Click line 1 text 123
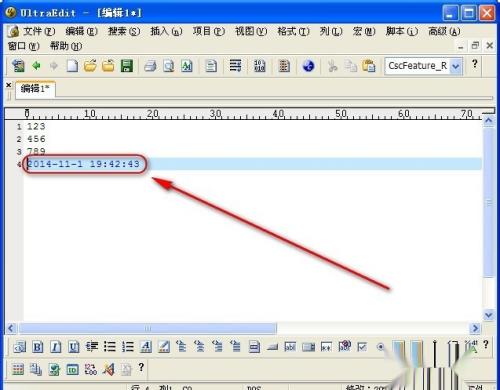Screen dimensions: 500x390 click(36, 126)
